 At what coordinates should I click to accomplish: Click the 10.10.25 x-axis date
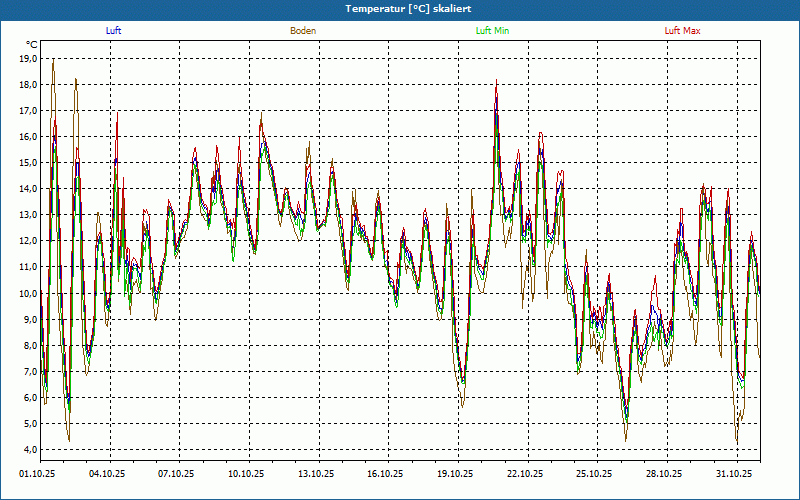(246, 474)
